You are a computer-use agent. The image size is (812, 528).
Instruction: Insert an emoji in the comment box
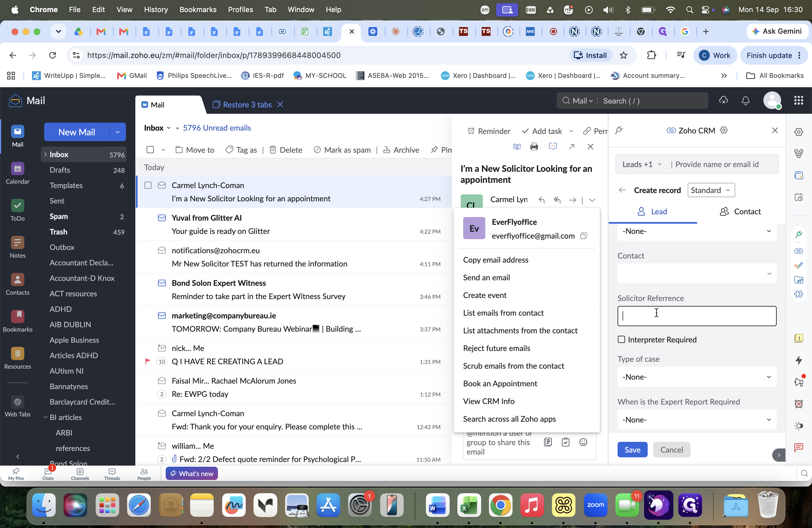[x=583, y=442]
